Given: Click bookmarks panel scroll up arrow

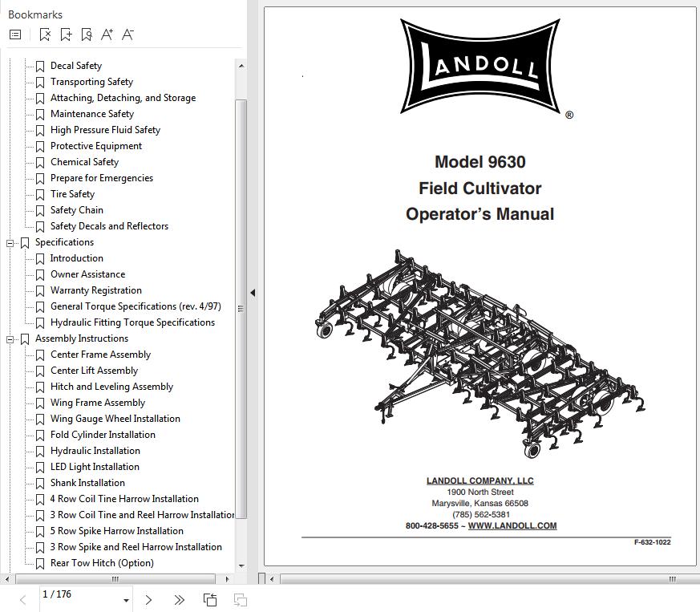Looking at the screenshot, I should click(241, 66).
